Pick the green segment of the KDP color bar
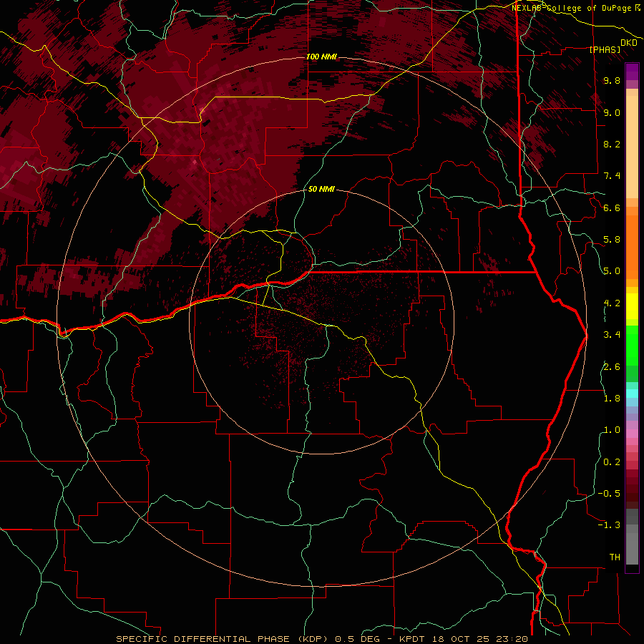This screenshot has height=644, width=644. click(632, 353)
